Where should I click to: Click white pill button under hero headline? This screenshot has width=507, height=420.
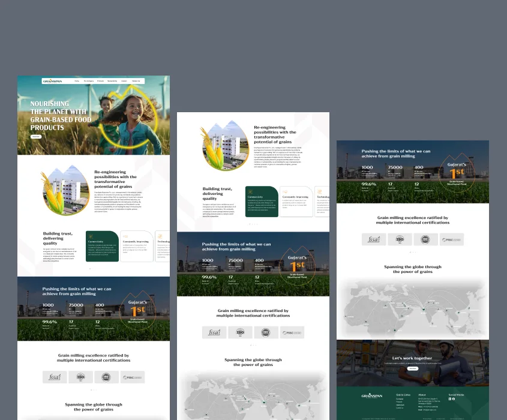click(x=36, y=137)
